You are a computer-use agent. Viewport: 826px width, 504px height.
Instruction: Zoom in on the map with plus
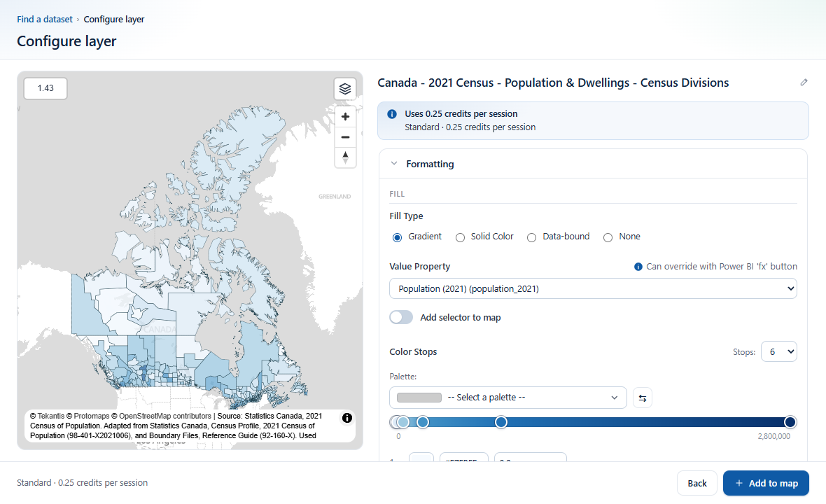346,116
